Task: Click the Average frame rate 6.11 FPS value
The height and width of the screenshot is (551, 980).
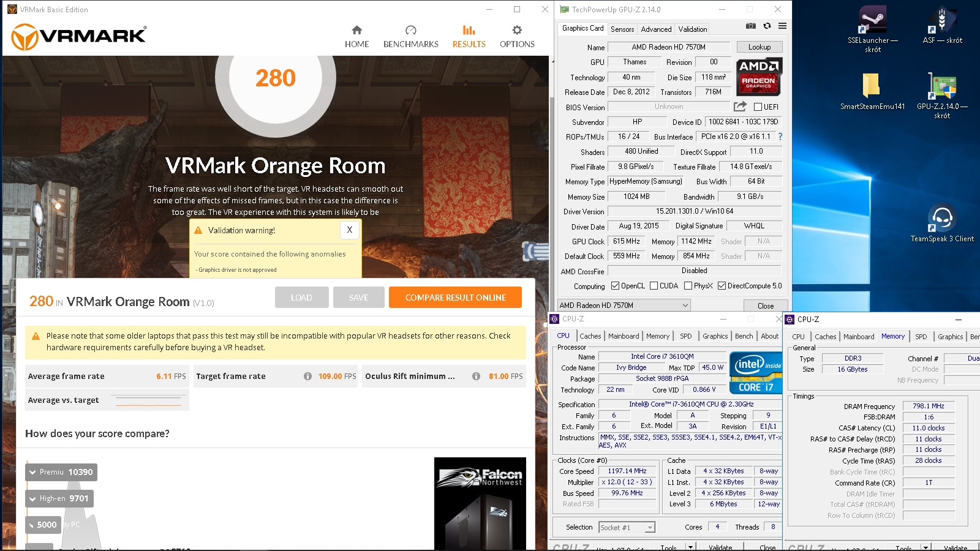Action: (171, 377)
